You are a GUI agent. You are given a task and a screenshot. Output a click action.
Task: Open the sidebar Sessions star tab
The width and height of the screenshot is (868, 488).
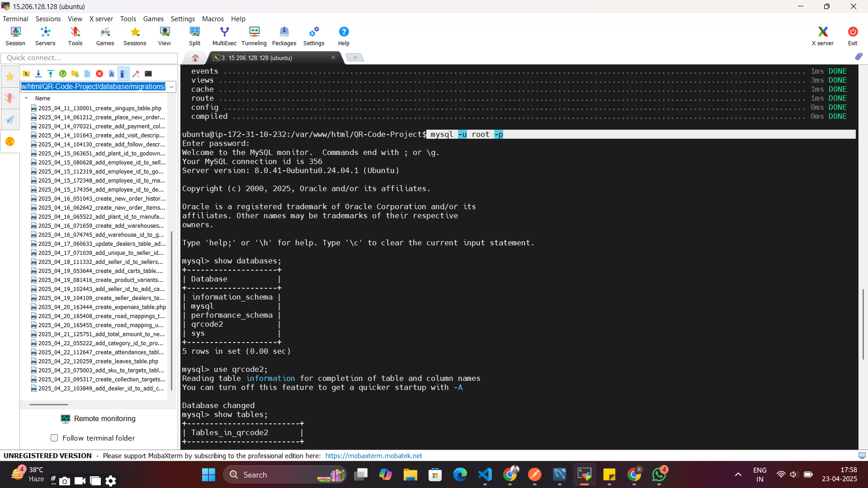tap(10, 76)
